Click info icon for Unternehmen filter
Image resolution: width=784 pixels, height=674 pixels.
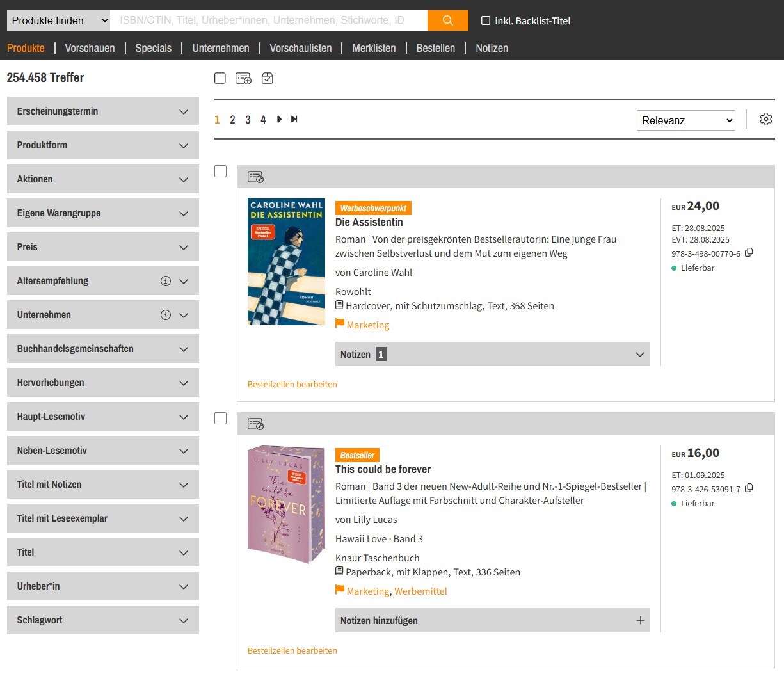(x=166, y=315)
